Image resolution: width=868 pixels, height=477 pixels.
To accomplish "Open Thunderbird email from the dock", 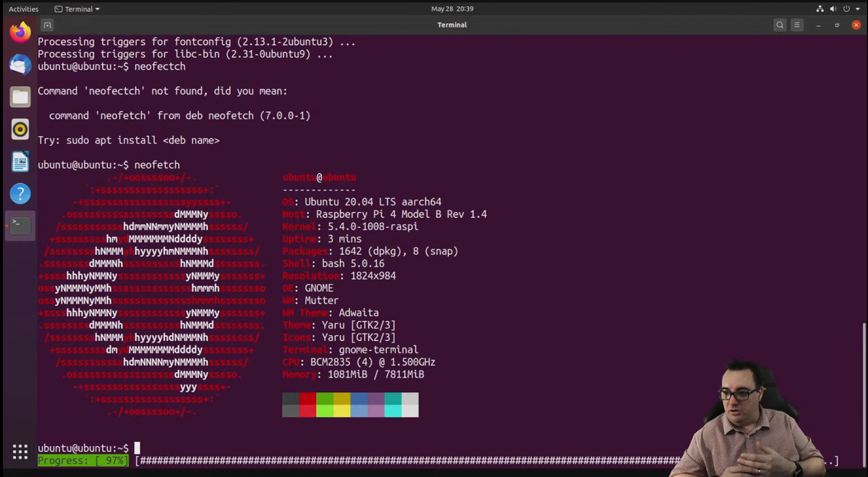I will tap(20, 64).
